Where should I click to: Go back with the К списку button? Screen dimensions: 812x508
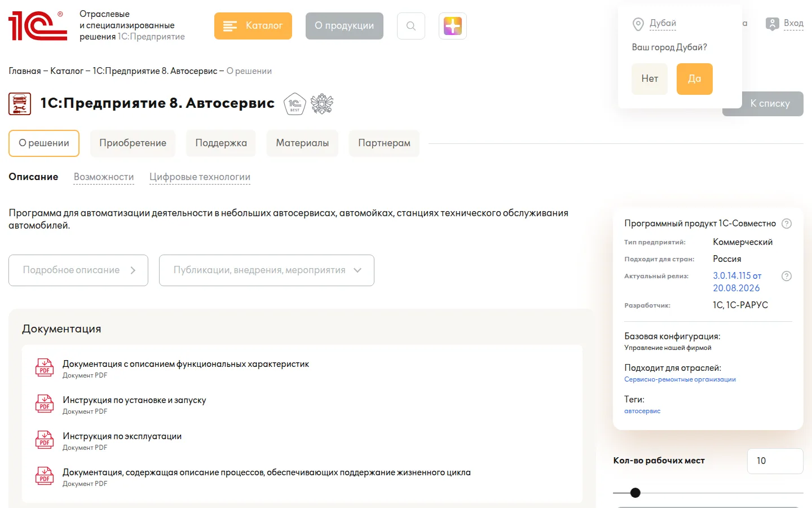(770, 104)
